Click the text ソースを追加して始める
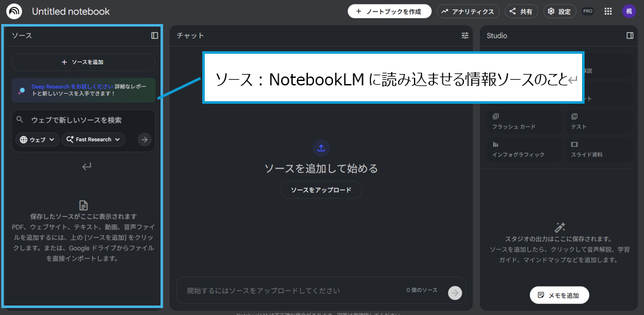This screenshot has height=315, width=644. coord(321,168)
